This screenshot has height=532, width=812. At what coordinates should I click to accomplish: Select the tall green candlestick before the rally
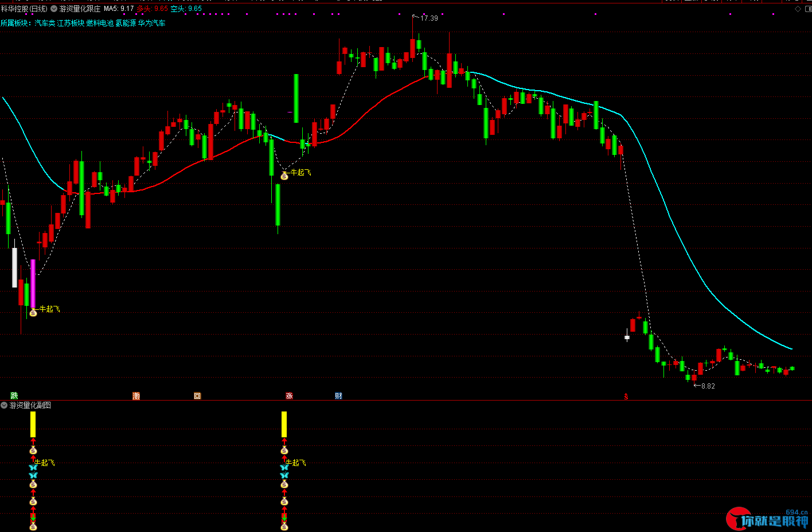[296, 98]
